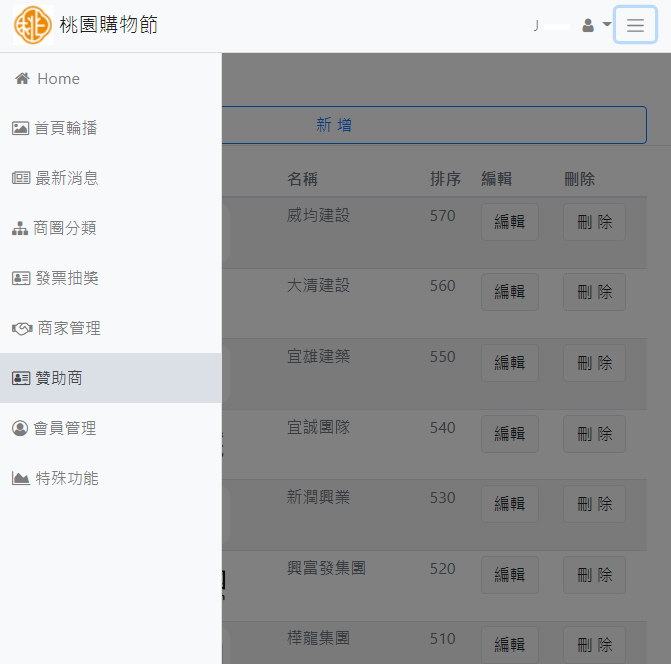Open the 特殊功能 menu item
The image size is (671, 664).
(x=111, y=478)
